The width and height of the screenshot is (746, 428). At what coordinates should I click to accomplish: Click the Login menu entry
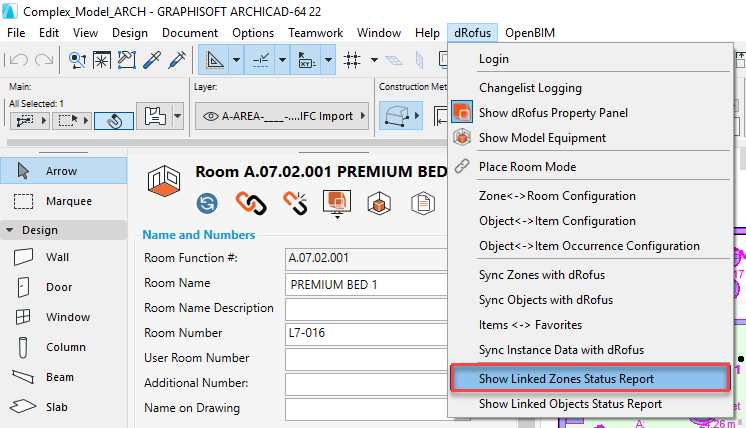493,59
